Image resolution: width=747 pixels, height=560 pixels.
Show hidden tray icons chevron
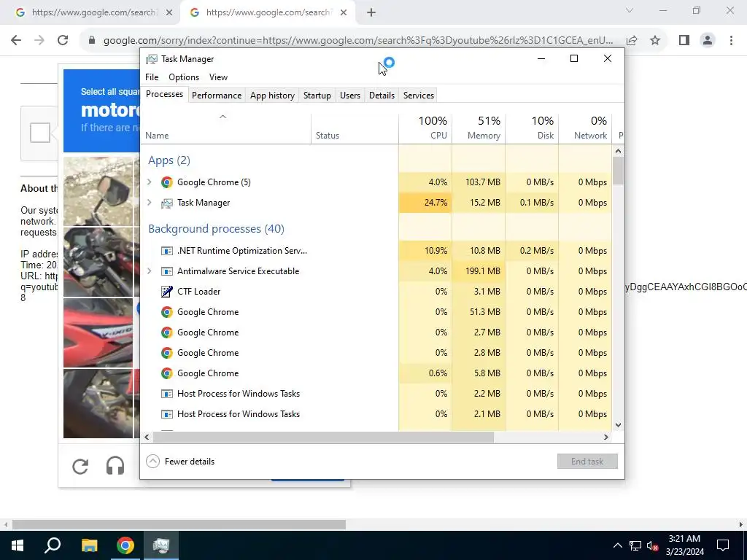coord(617,545)
